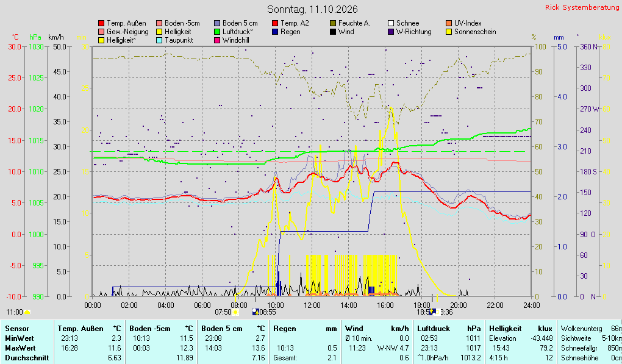The image size is (622, 364).
Task: Click the W-Richtung legend label
Action: (x=413, y=32)
